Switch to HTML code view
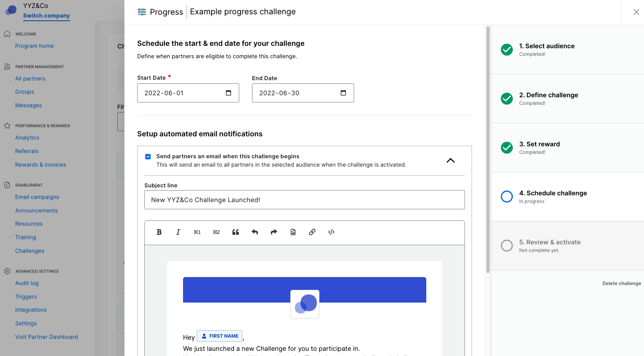Image resolution: width=644 pixels, height=356 pixels. 331,232
